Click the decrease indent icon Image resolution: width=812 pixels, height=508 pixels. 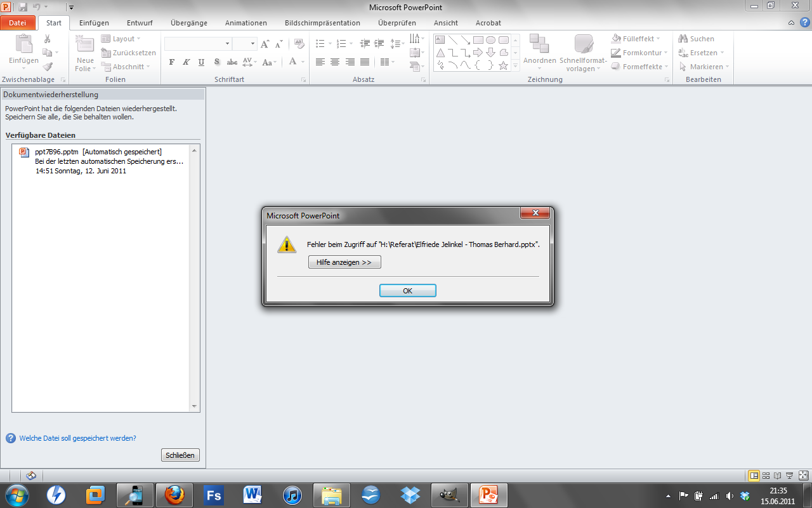click(365, 44)
